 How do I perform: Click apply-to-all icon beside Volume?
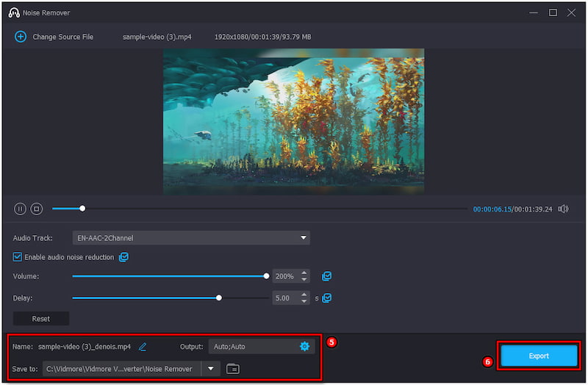point(327,276)
